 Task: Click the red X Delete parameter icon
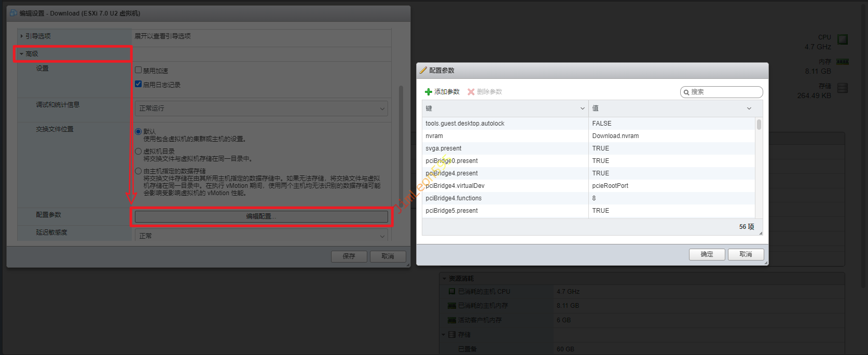click(471, 92)
